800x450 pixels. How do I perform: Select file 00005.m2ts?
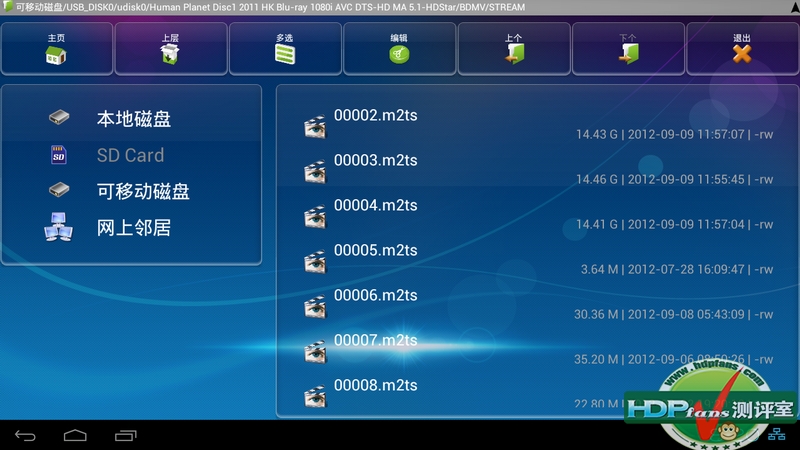tap(376, 251)
